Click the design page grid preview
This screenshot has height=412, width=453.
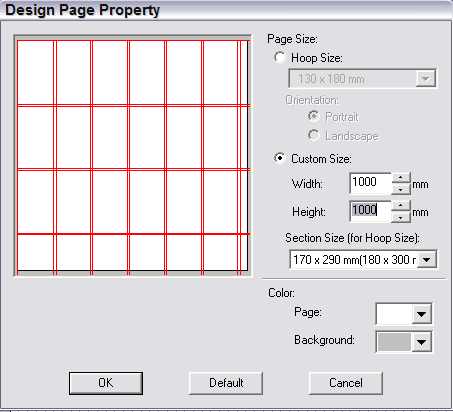[133, 155]
